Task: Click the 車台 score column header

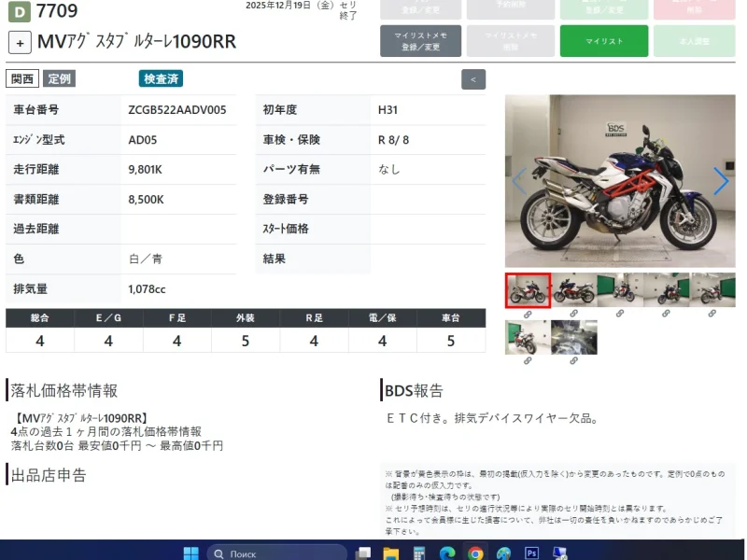Action: [x=451, y=318]
